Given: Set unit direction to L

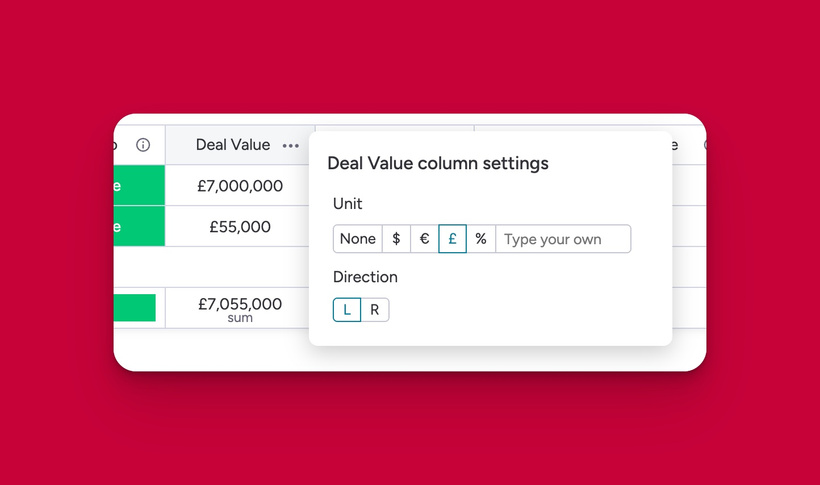Looking at the screenshot, I should coord(347,310).
